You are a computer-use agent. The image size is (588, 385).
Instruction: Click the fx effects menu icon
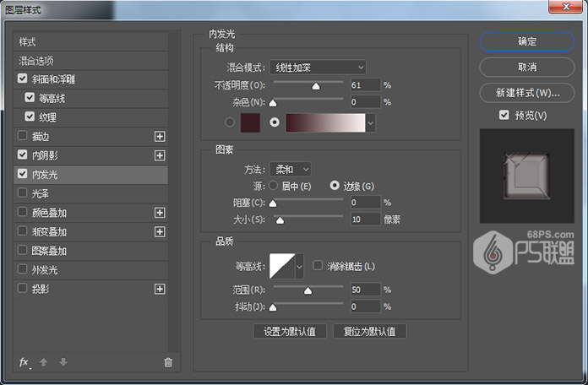click(24, 362)
